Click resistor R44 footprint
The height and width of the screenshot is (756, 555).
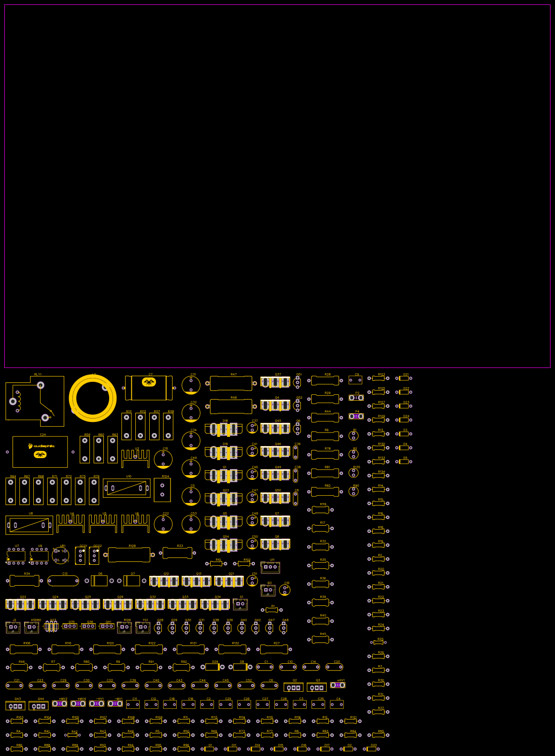coord(326,418)
